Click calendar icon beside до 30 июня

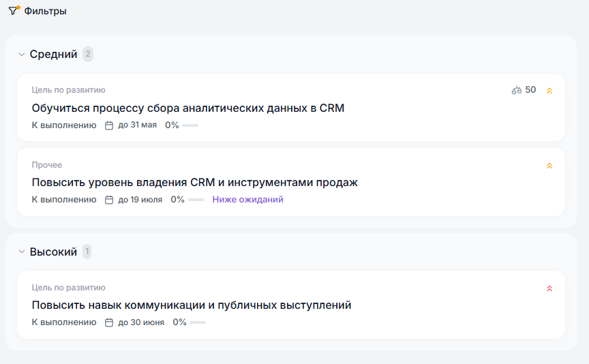[109, 322]
